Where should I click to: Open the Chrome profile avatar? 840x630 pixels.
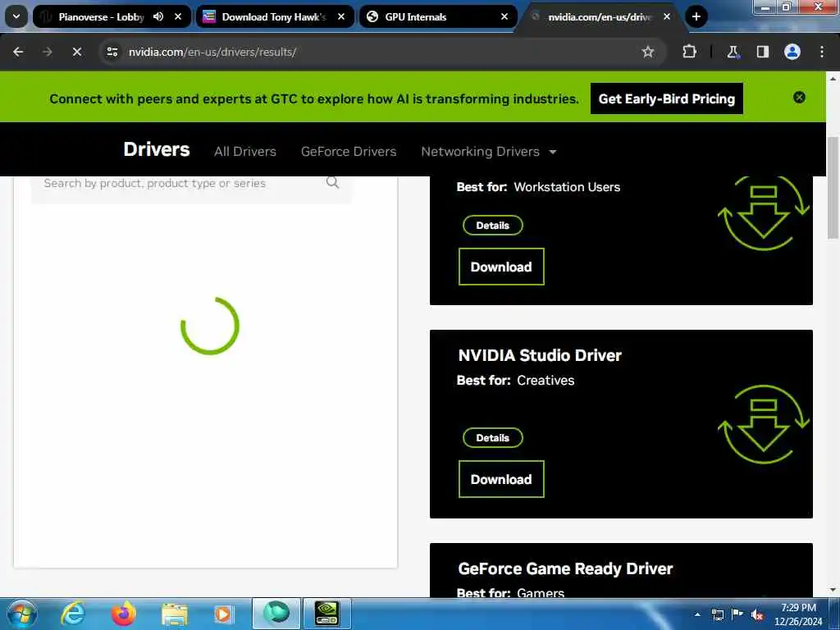coord(792,52)
